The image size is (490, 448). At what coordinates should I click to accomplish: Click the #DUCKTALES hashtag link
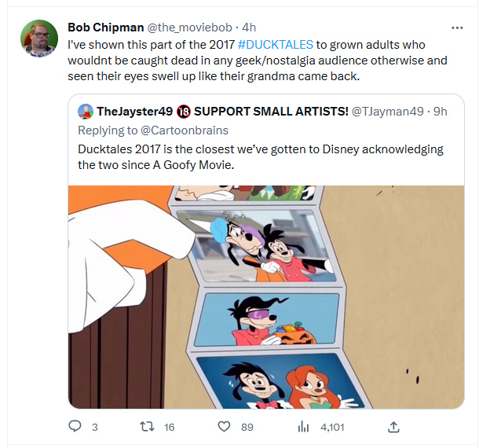276,45
